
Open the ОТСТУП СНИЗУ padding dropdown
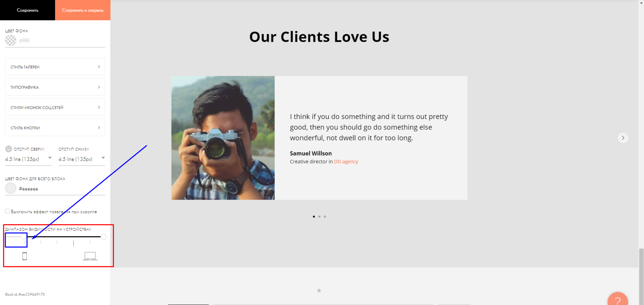tap(82, 159)
